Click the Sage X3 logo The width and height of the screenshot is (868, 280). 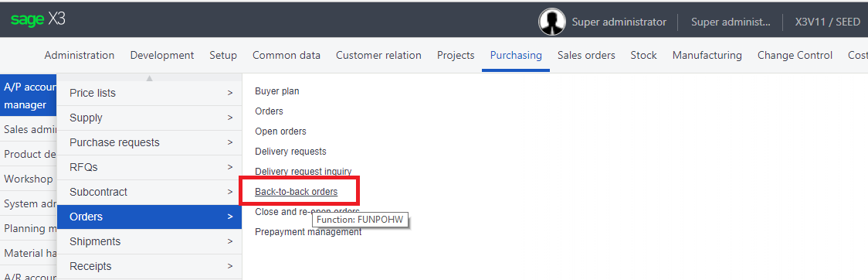(x=38, y=19)
